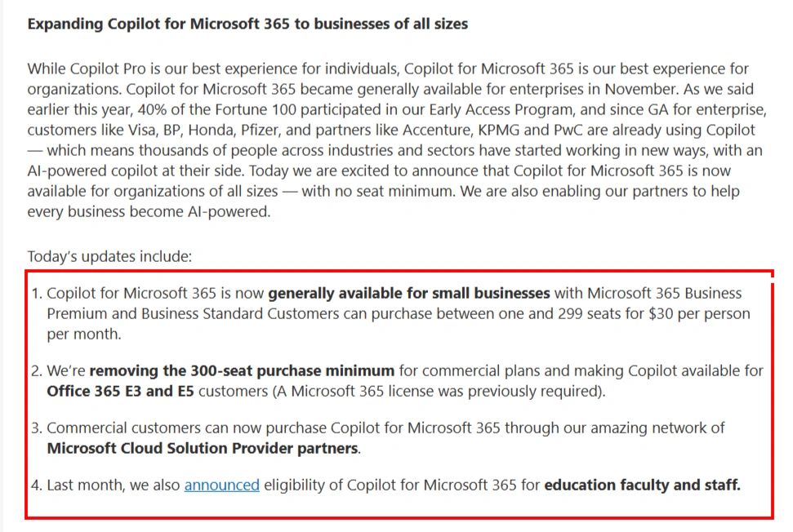The height and width of the screenshot is (532, 793).
Task: Click the list number 1 marker
Action: (36, 293)
